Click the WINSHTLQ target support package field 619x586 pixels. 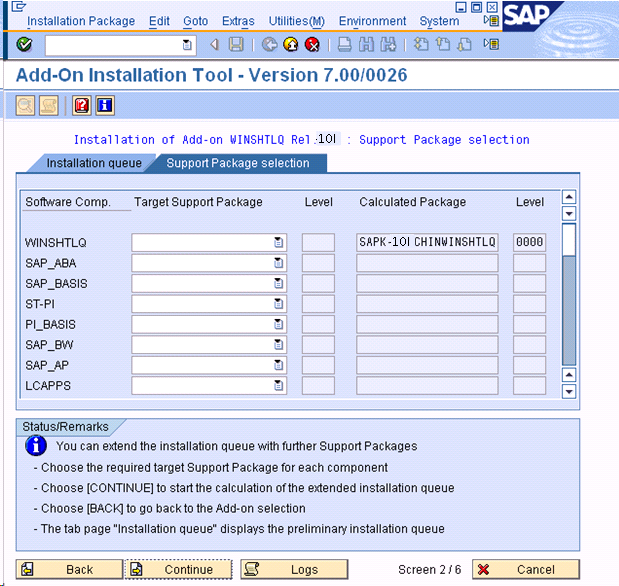pyautogui.click(x=209, y=242)
